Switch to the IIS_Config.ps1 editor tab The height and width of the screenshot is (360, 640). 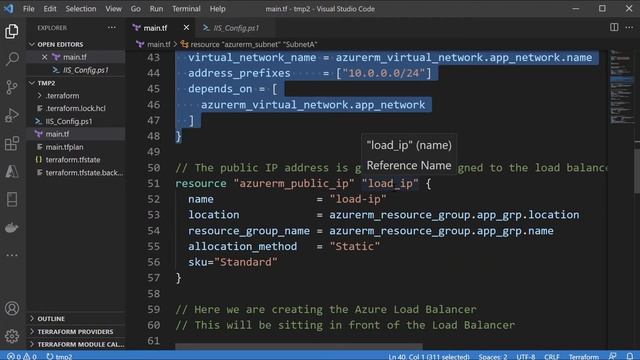pos(236,28)
